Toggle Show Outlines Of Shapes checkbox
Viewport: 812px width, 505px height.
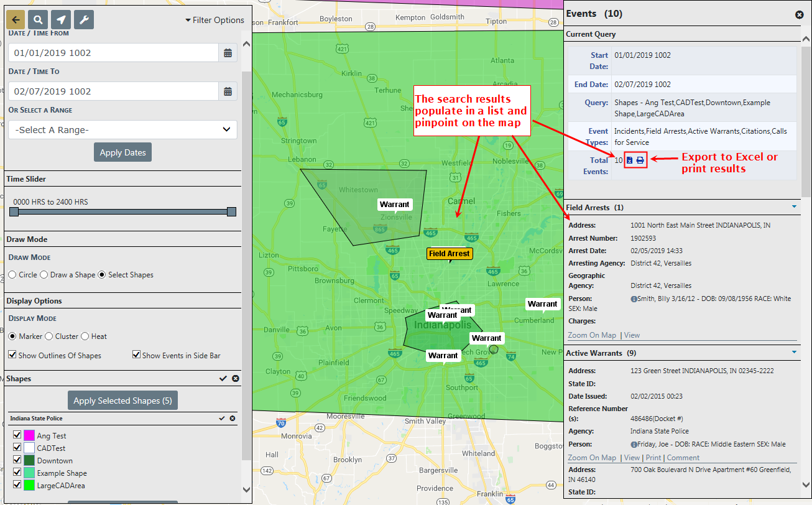pos(12,355)
